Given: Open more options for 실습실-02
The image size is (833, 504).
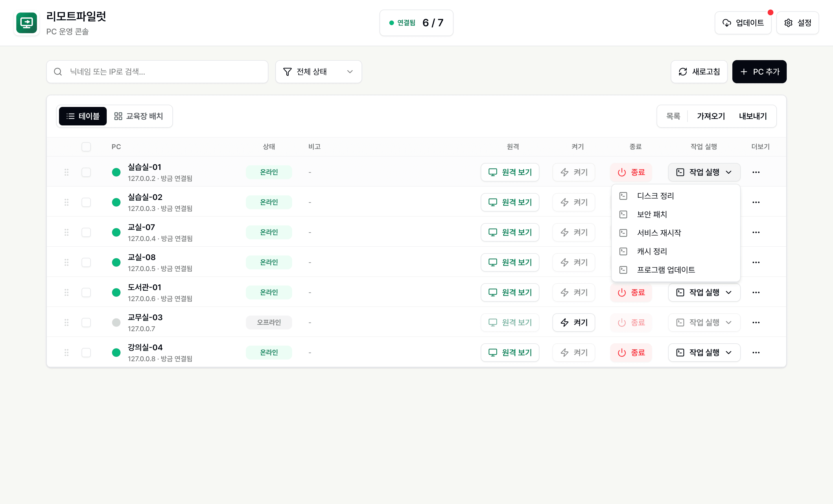Looking at the screenshot, I should [x=756, y=202].
